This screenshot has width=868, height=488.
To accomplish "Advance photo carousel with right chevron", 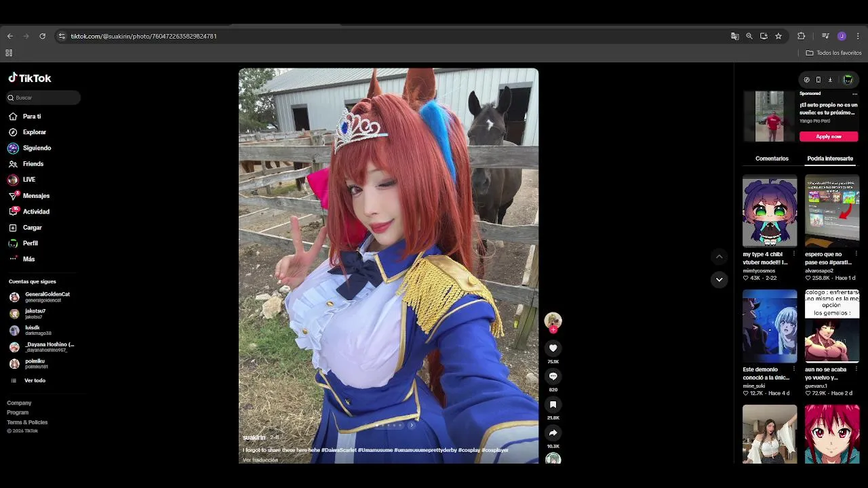I will click(x=412, y=425).
